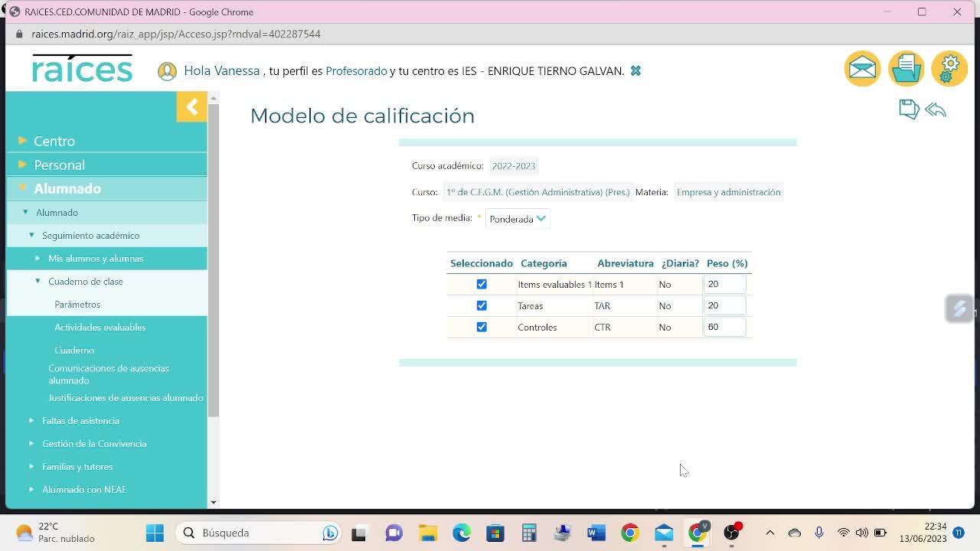Viewport: 980px width, 551px height.
Task: Open Justificaciones de ausencias alumnado
Action: click(x=126, y=397)
